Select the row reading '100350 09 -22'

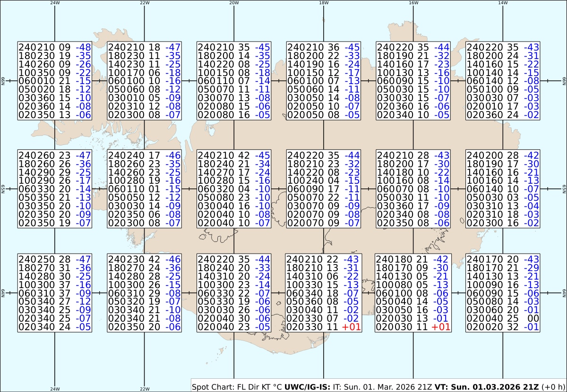point(54,73)
